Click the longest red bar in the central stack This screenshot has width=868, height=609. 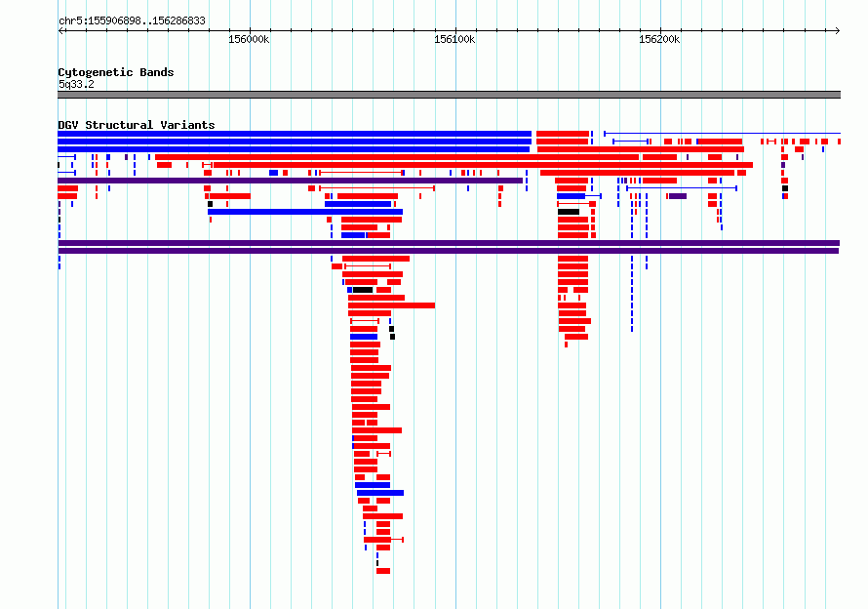391,305
